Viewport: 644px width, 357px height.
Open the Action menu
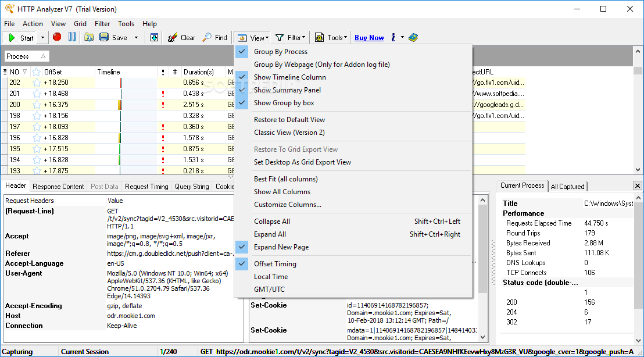[33, 24]
